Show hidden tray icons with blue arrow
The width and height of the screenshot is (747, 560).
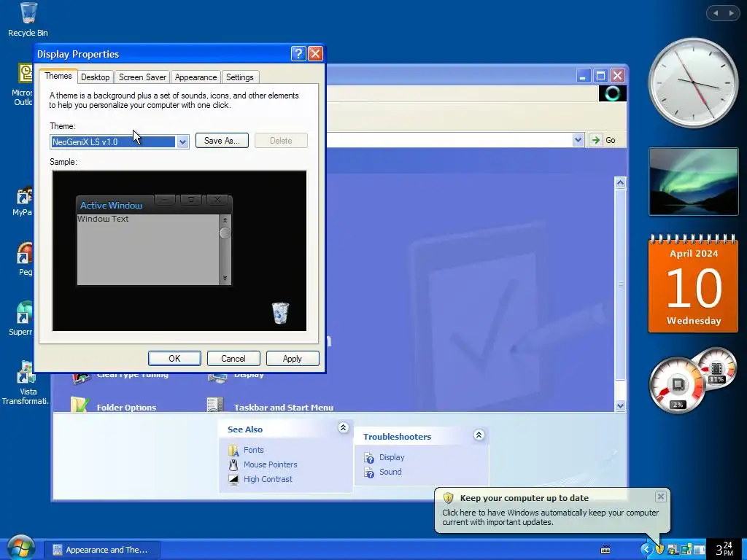click(x=646, y=550)
